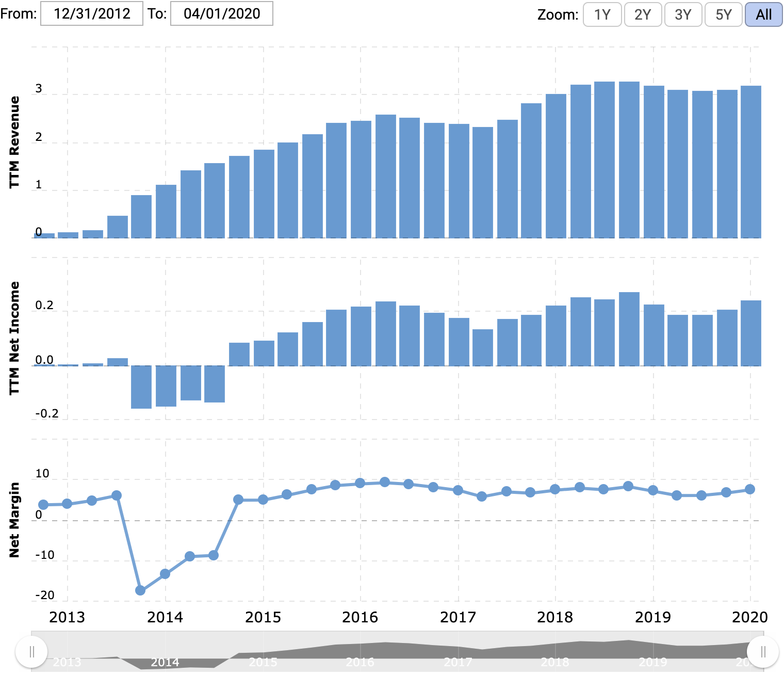Click 2016 label in navigator timeline
The image size is (784, 675).
[x=360, y=662]
